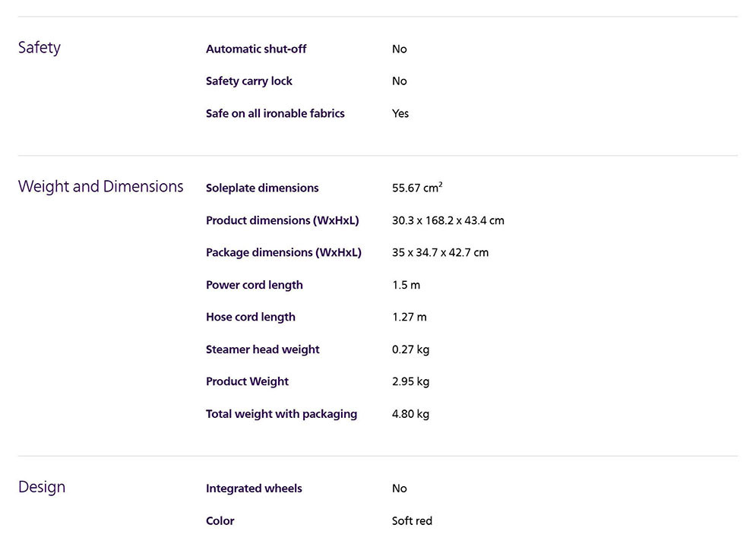Click the 55.67 cm² soleplate value
The image size is (756, 547).
(417, 188)
